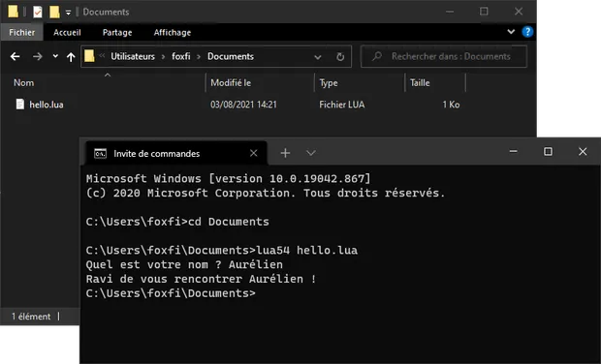The image size is (601, 364).
Task: Open the terminal profiles dropdown
Action: click(x=311, y=153)
